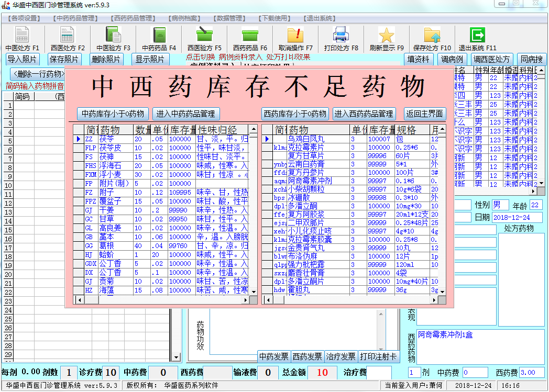Open the 退出系统 menu

320,18
